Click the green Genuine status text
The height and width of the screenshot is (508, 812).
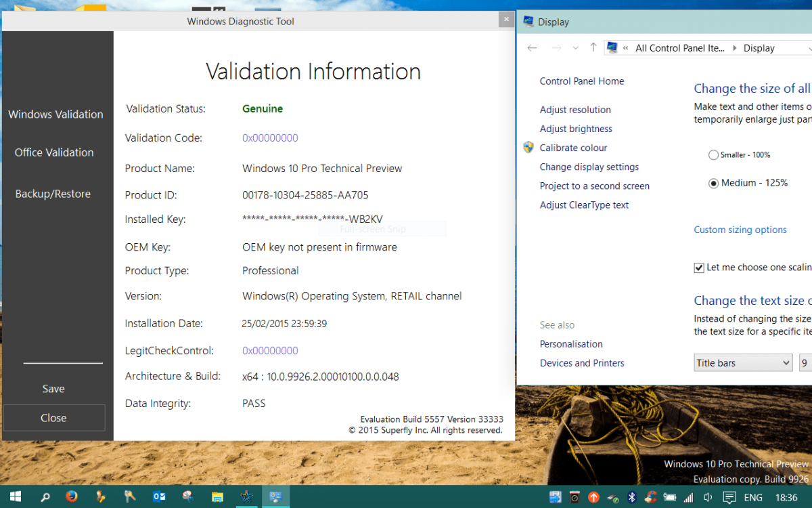(x=263, y=108)
